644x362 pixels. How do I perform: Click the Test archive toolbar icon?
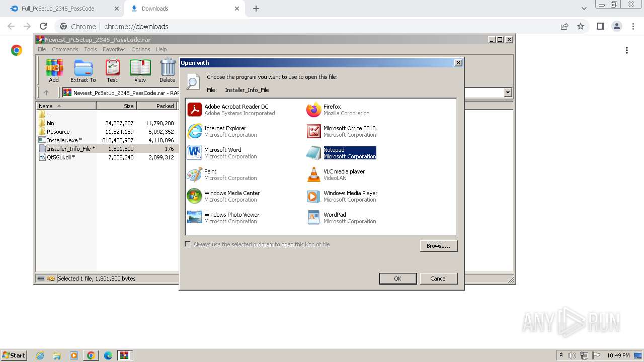112,70
